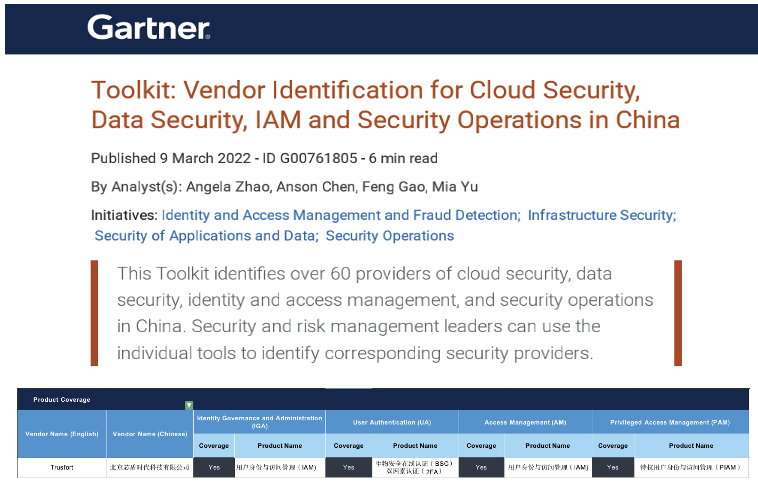Viewport: 758px width, 485px height.
Task: Click the Toolkit Vendor Identification report title
Action: pyautogui.click(x=385, y=105)
